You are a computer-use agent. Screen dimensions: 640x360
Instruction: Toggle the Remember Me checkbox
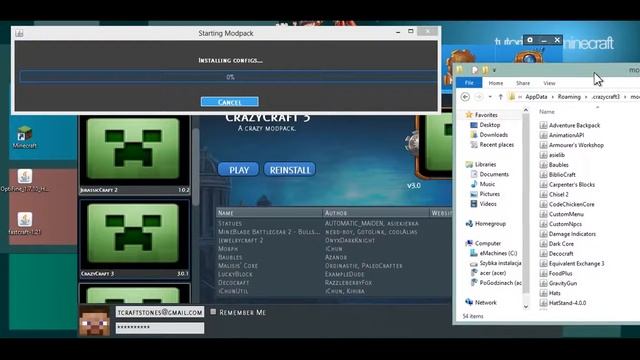click(x=213, y=312)
